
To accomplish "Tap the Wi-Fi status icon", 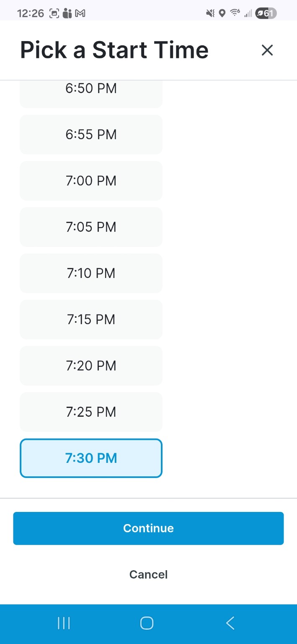I will (x=235, y=13).
